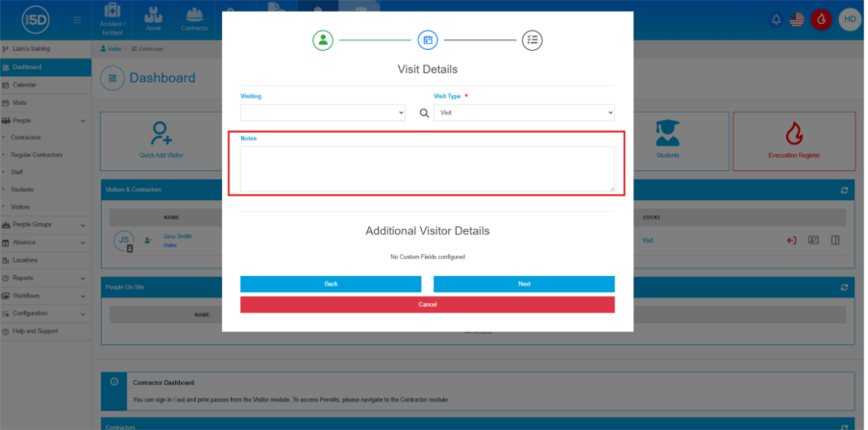868x430 pixels.
Task: Click the person step icon in wizard
Action: pyautogui.click(x=323, y=40)
